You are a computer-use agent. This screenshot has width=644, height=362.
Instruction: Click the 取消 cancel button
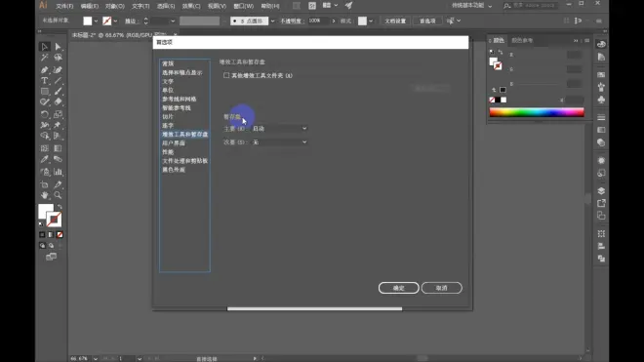point(441,288)
